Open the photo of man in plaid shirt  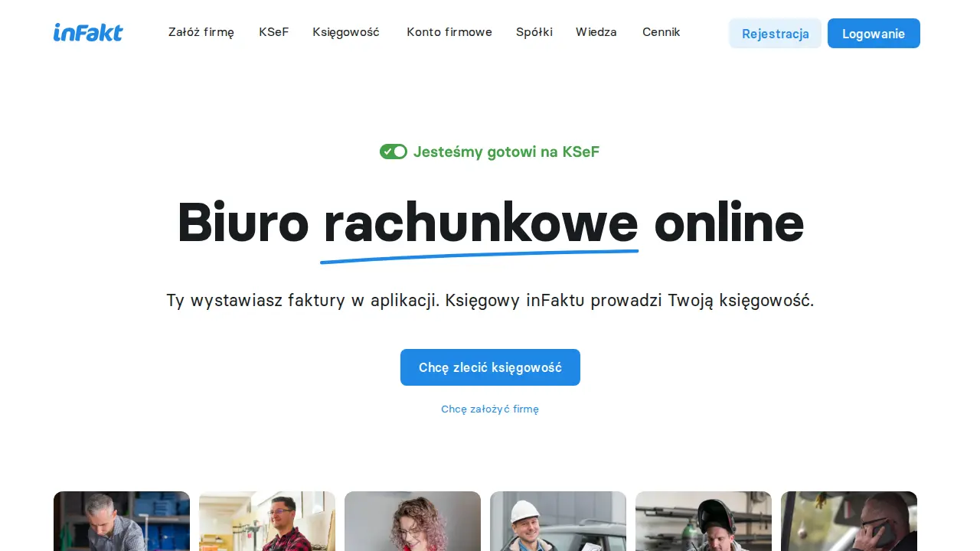[x=267, y=521]
